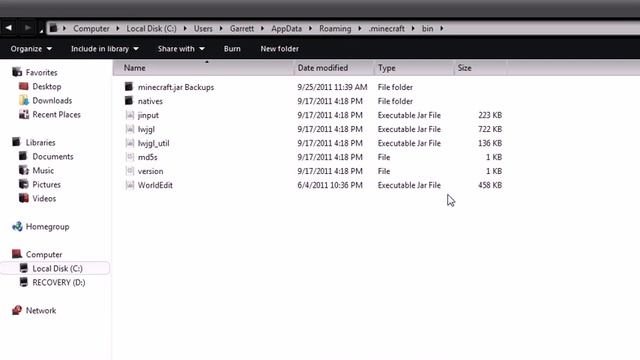Click the Documents library icon
The image size is (640, 360).
tap(24, 156)
